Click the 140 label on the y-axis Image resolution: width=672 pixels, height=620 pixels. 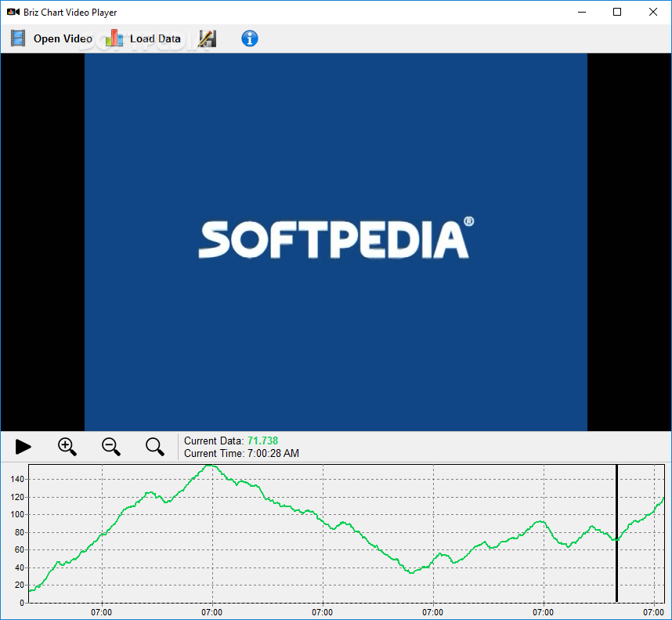coord(17,480)
